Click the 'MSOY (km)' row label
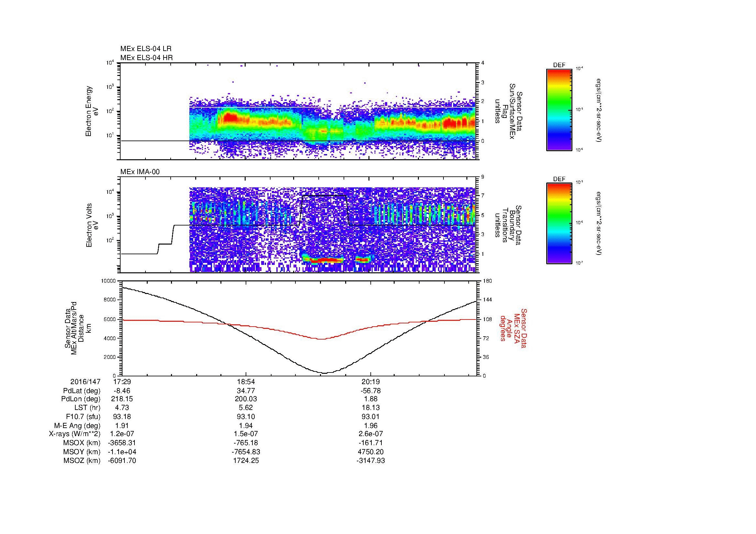The image size is (756, 534). [82, 452]
